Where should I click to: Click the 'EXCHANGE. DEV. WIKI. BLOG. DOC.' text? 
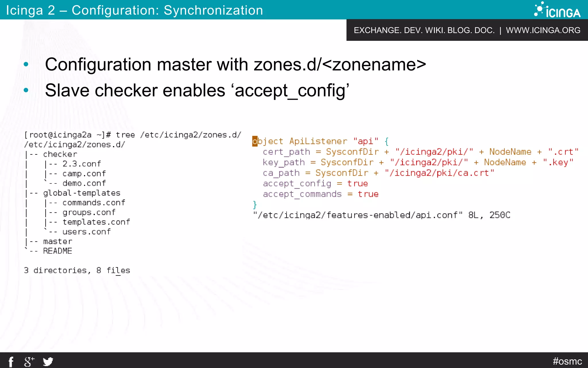pyautogui.click(x=424, y=30)
